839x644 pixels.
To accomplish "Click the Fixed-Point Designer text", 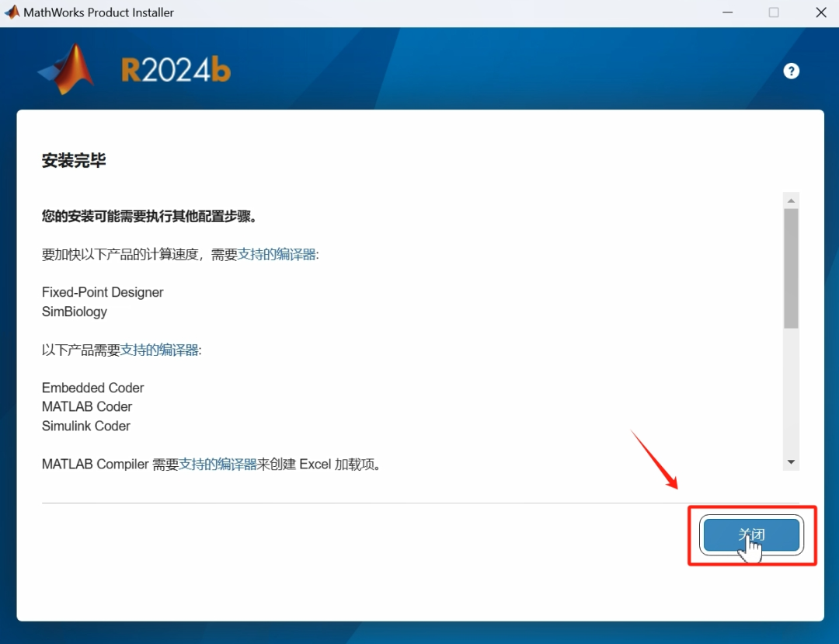I will pyautogui.click(x=103, y=292).
